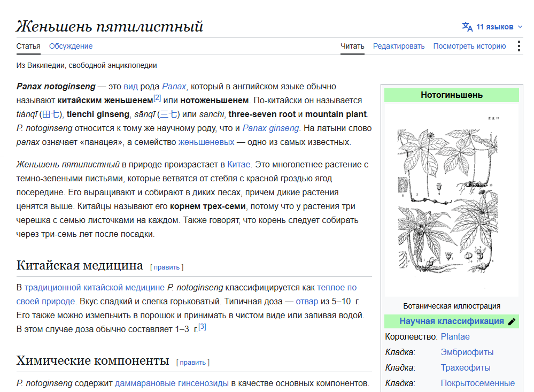Edit the Химические компоненты section via править
This screenshot has height=392, width=534.
193,363
